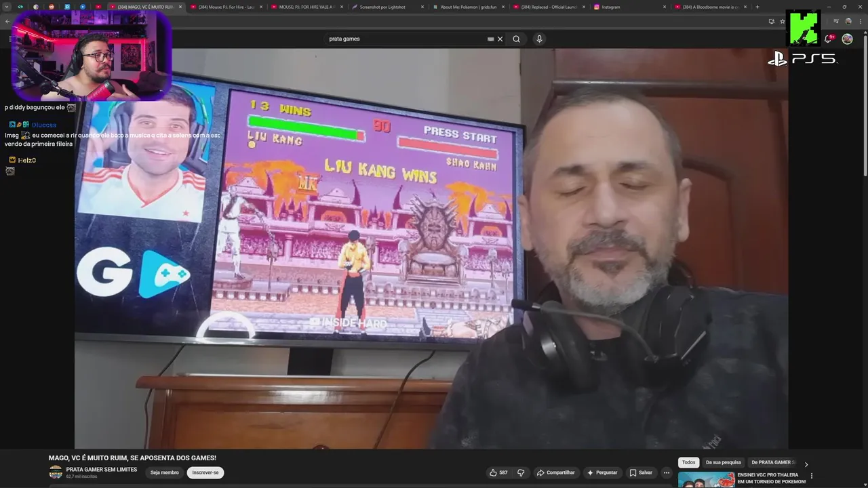868x488 pixels.
Task: Open options menu for ENSINEI VGC video
Action: click(x=811, y=476)
